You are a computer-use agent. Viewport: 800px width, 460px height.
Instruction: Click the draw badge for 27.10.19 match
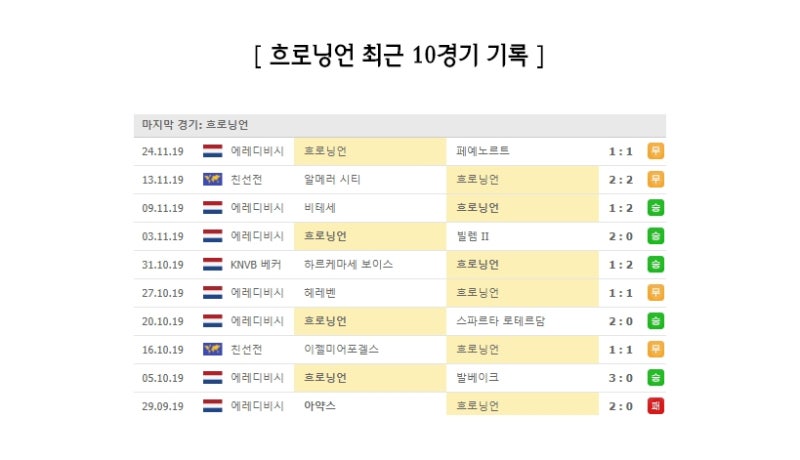[x=656, y=293]
